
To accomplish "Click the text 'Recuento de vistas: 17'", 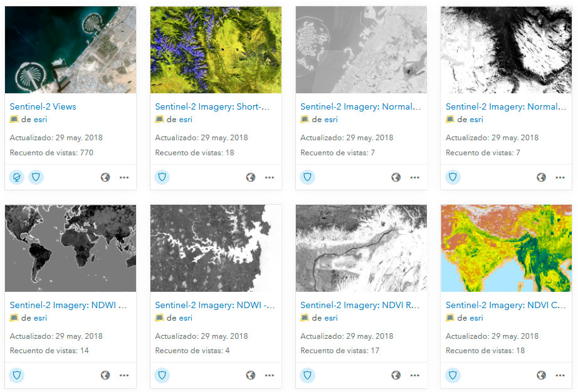I will pos(340,351).
